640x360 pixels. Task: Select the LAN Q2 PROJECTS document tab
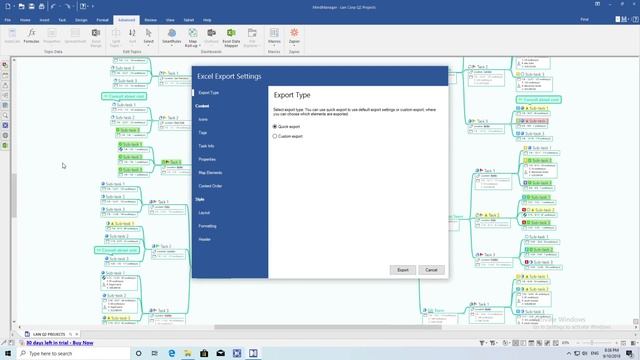(x=49, y=334)
